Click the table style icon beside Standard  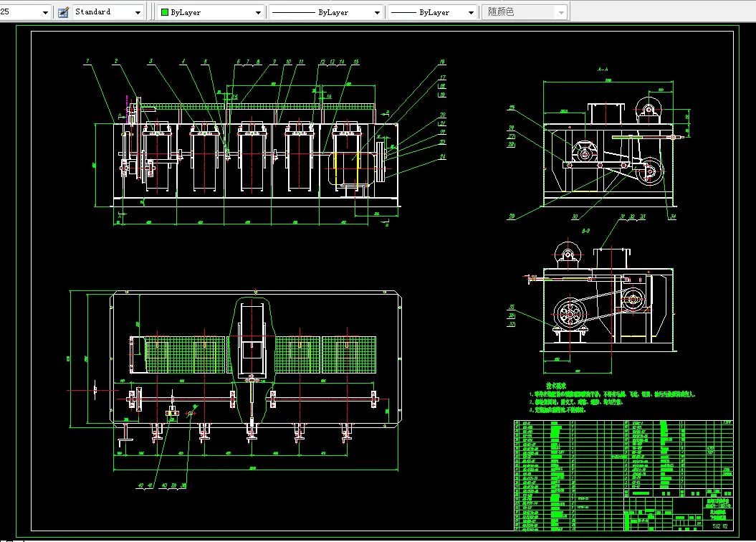pyautogui.click(x=63, y=12)
